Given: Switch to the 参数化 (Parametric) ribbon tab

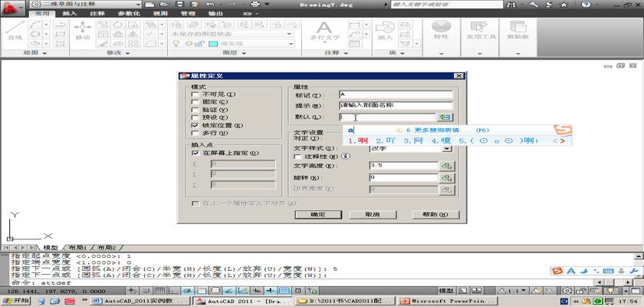Looking at the screenshot, I should [x=129, y=13].
